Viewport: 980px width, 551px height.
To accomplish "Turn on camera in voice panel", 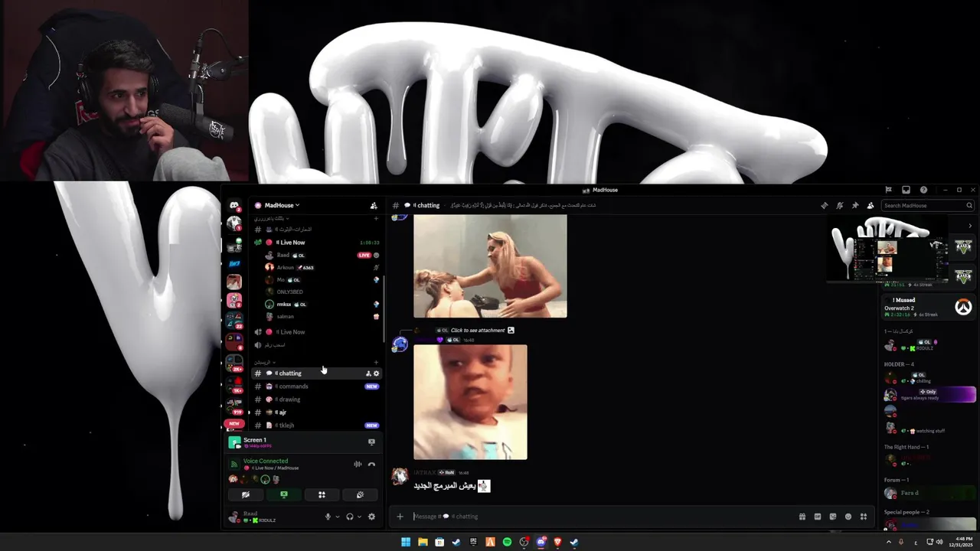I will coord(246,494).
